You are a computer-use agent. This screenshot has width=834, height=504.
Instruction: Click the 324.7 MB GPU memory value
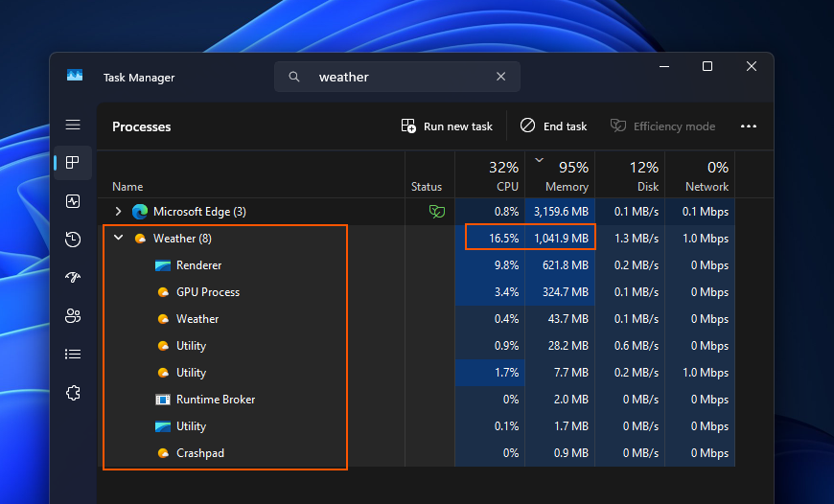(566, 292)
